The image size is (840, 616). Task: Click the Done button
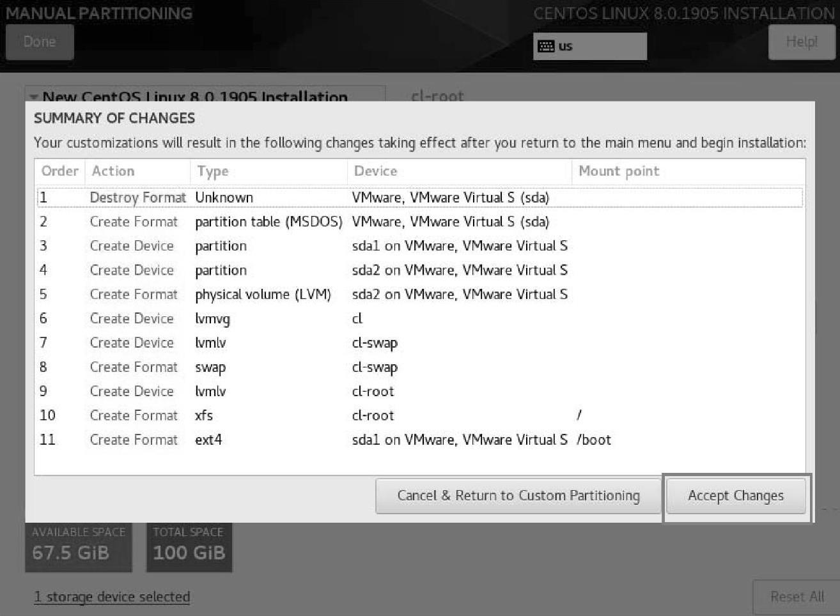[40, 42]
